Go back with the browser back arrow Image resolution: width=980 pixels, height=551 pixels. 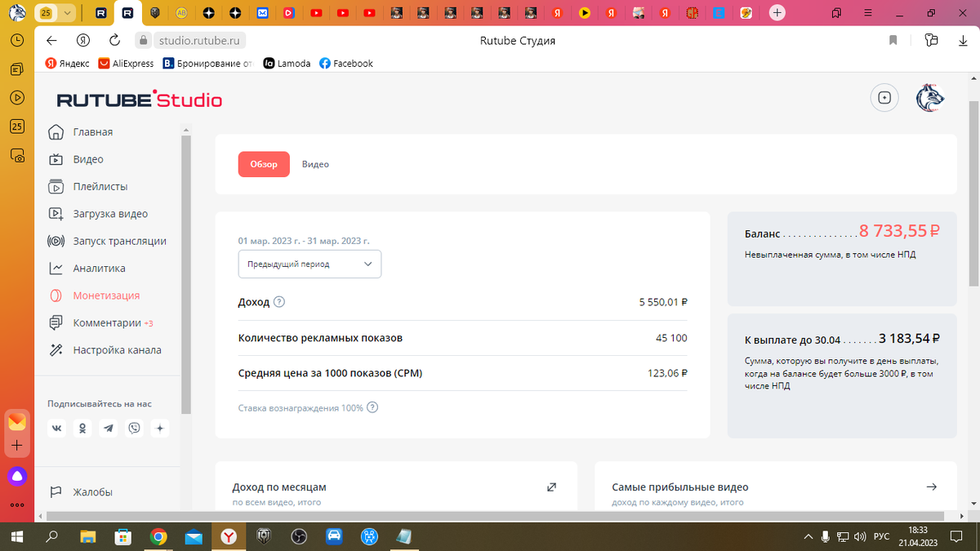tap(52, 40)
